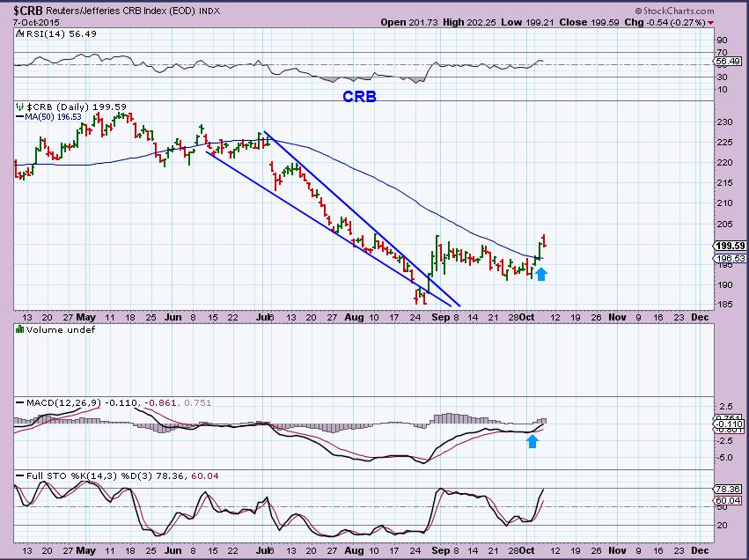Viewport: 749px width, 560px height.
Task: Click the Full STO legend line marker
Action: [19, 475]
